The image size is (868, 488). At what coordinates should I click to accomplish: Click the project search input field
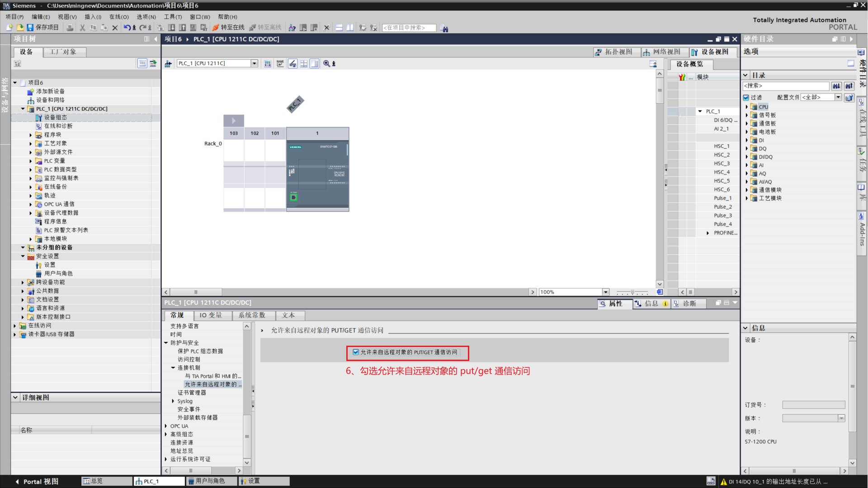tap(409, 28)
